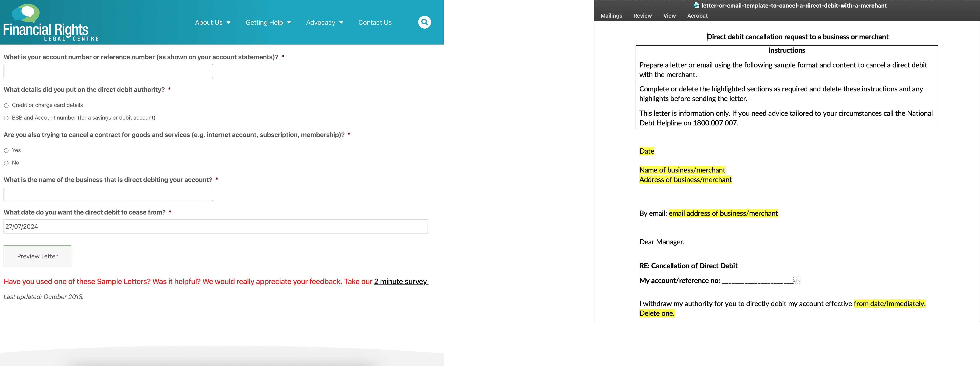This screenshot has height=366, width=980.
Task: Open the Acrobat tab in Word
Action: click(x=697, y=16)
